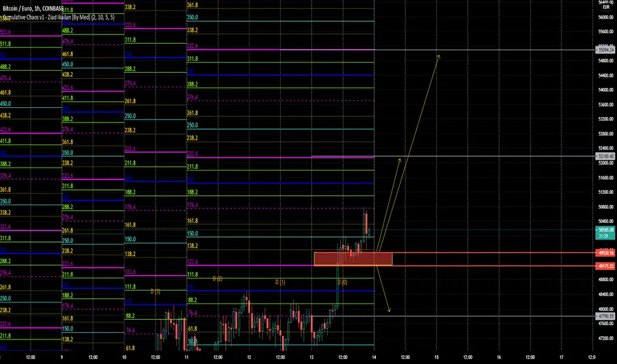Click the 54800.00 price axis tick
The height and width of the screenshot is (364, 617).
point(606,61)
